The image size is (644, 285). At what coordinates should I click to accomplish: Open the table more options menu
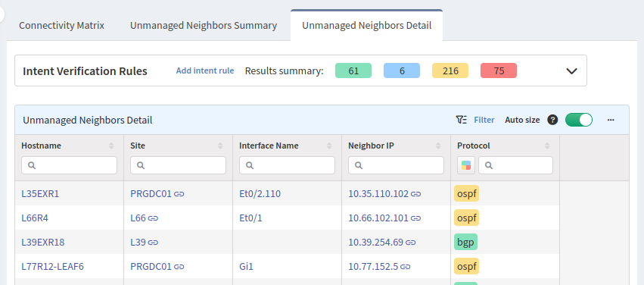(x=611, y=120)
